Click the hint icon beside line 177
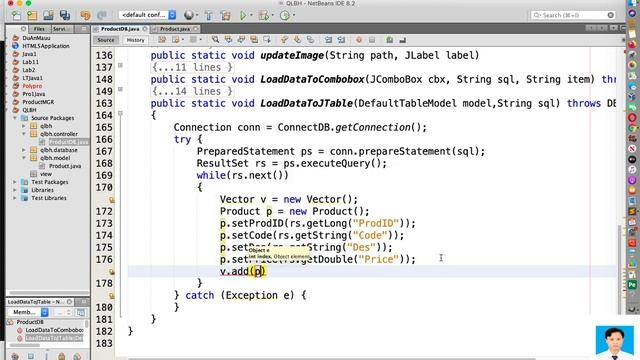640x360 pixels. click(111, 272)
